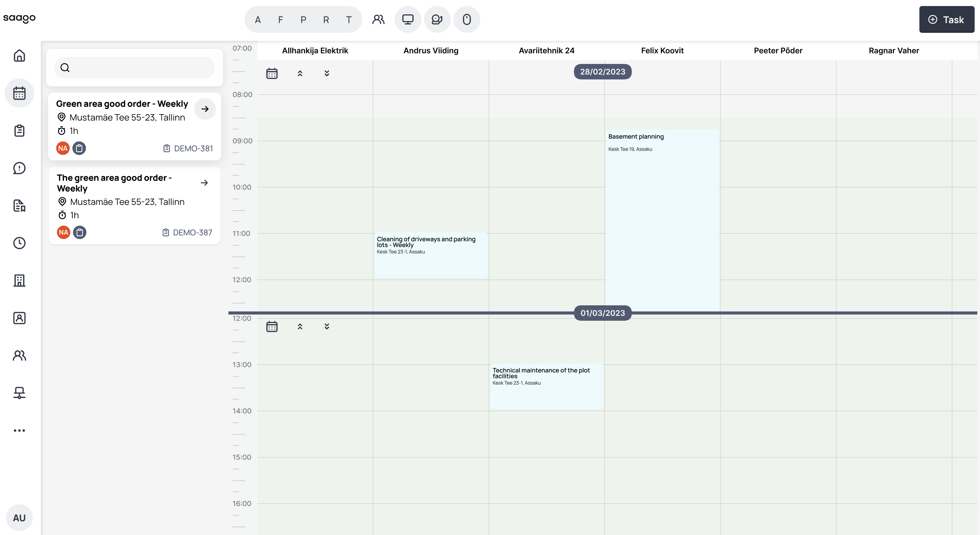The height and width of the screenshot is (535, 980).
Task: Toggle the monitor display mode in top bar
Action: click(x=408, y=19)
